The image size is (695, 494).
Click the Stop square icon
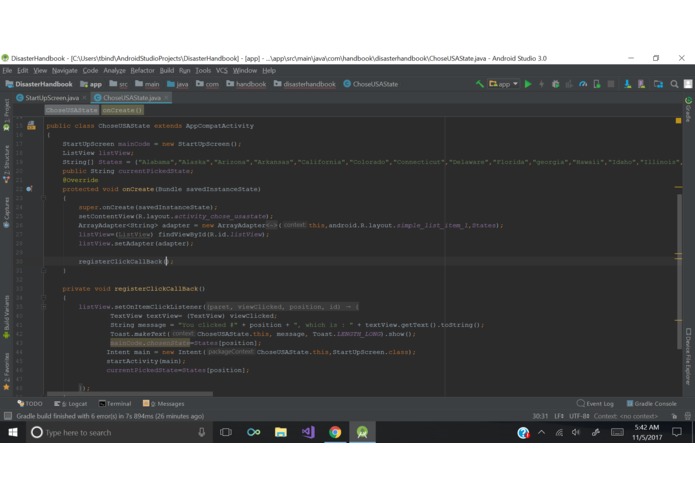coord(611,84)
